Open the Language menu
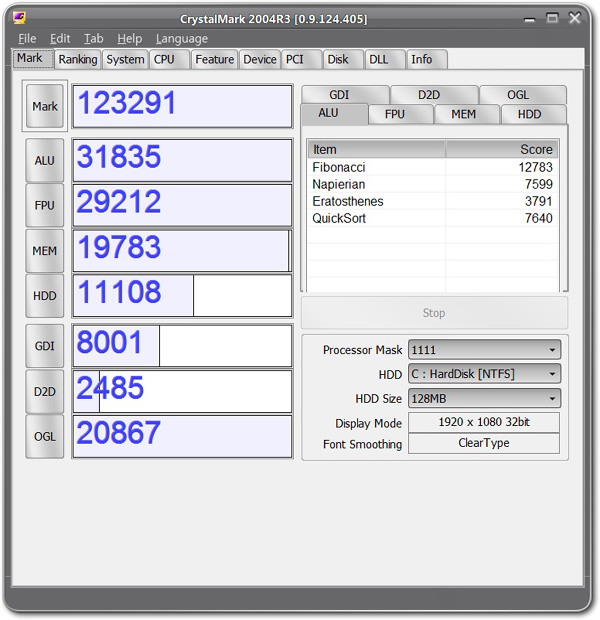 [182, 39]
